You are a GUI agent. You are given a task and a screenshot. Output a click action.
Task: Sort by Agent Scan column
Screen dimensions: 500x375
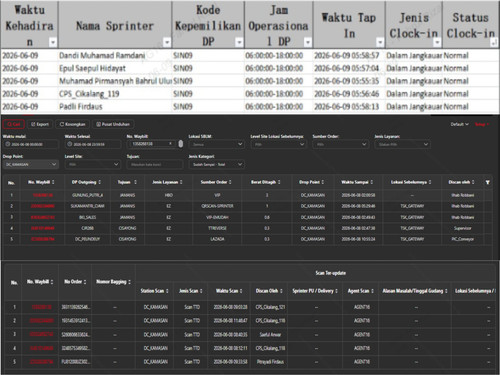coord(372,291)
